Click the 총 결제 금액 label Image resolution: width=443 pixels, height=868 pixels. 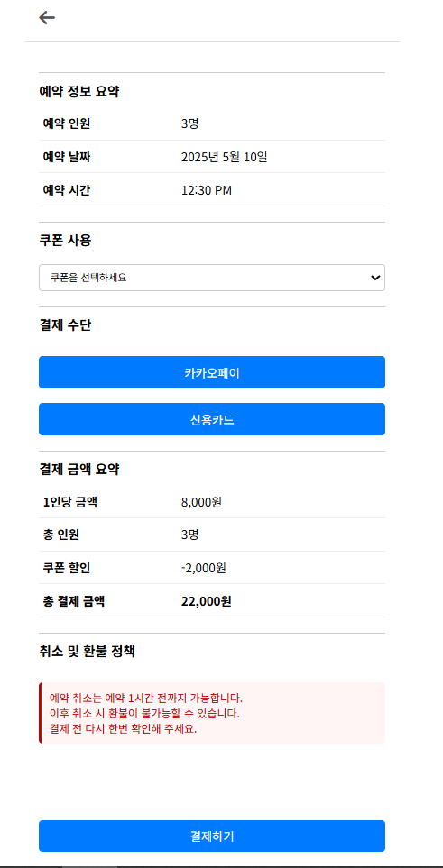click(74, 601)
